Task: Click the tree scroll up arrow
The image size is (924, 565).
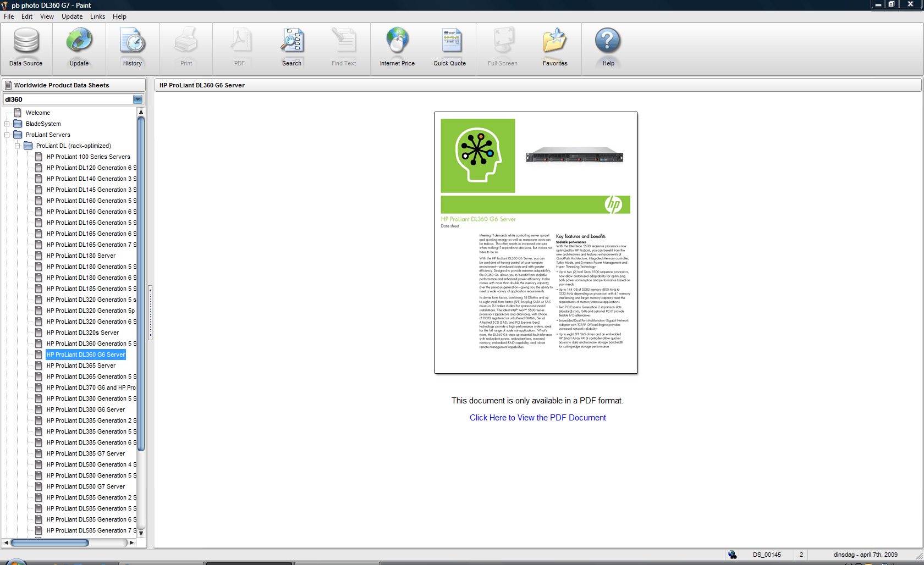Action: 141,112
